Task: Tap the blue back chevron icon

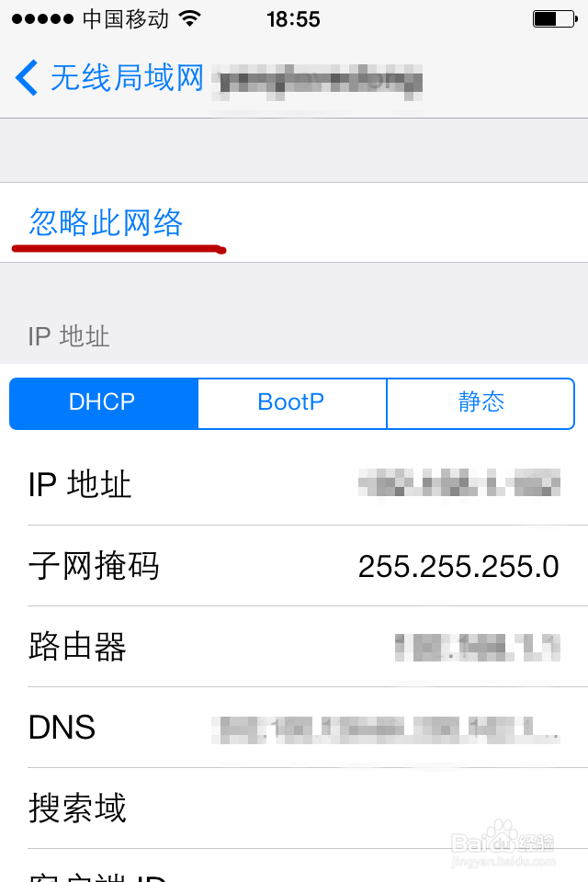Action: tap(27, 77)
